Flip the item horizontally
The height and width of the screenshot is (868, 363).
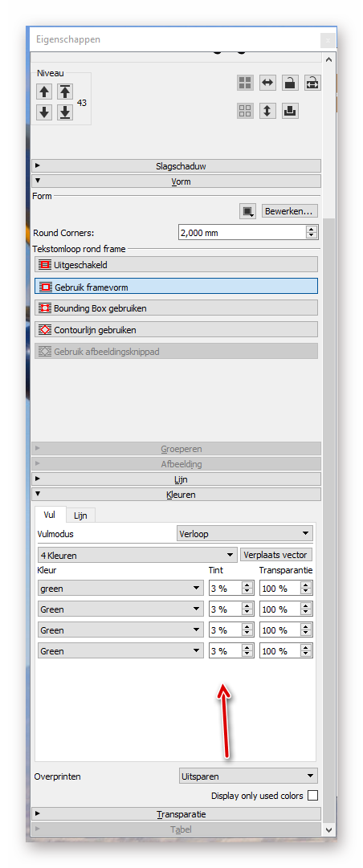[267, 83]
